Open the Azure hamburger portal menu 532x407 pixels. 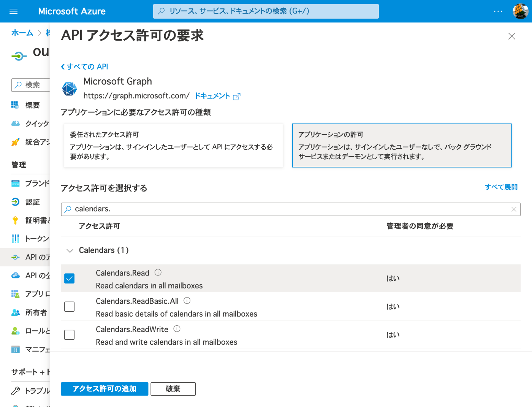pyautogui.click(x=14, y=11)
